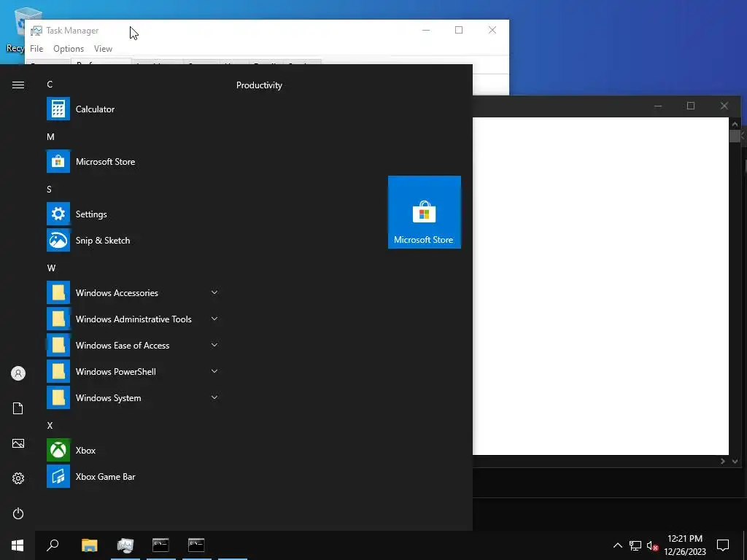
Task: Click the muted volume tray icon
Action: coord(652,545)
